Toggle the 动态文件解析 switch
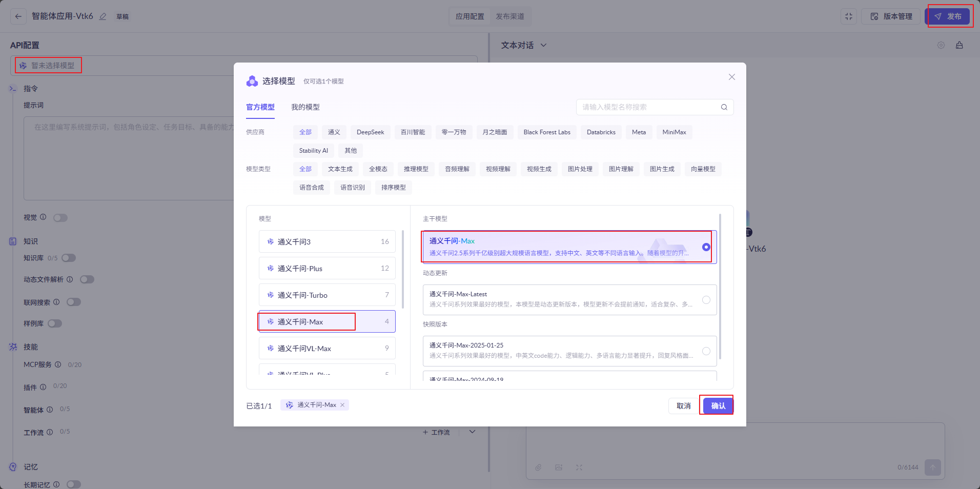Viewport: 980px width, 489px height. click(x=87, y=279)
